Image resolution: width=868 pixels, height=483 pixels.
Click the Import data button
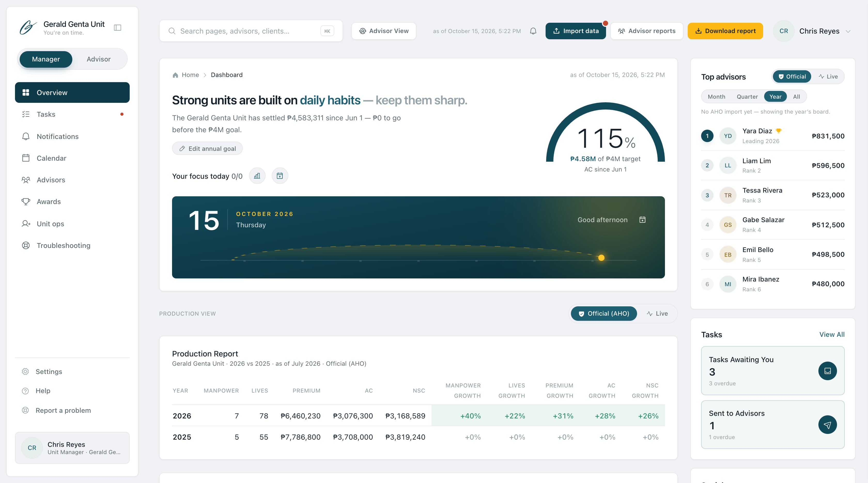click(x=576, y=31)
